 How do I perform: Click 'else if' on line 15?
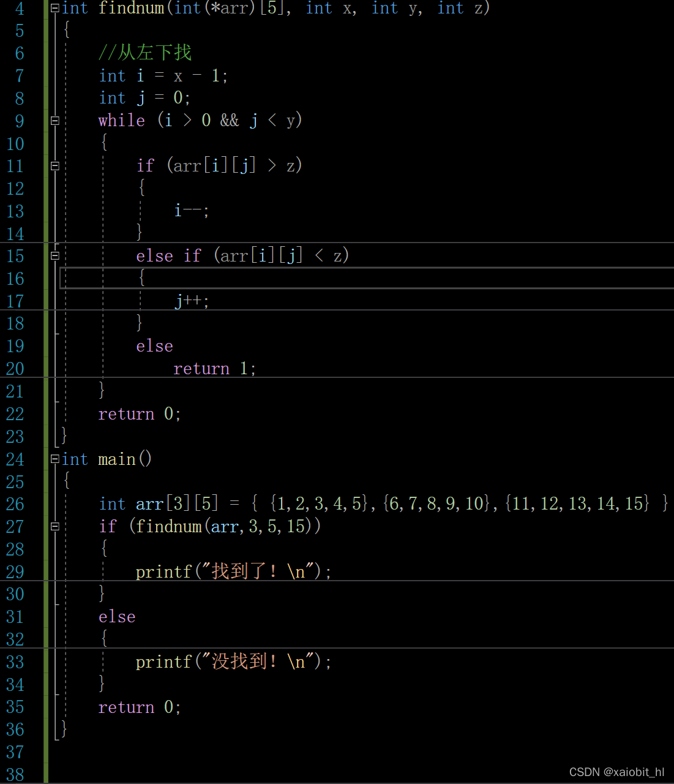pyautogui.click(x=168, y=255)
